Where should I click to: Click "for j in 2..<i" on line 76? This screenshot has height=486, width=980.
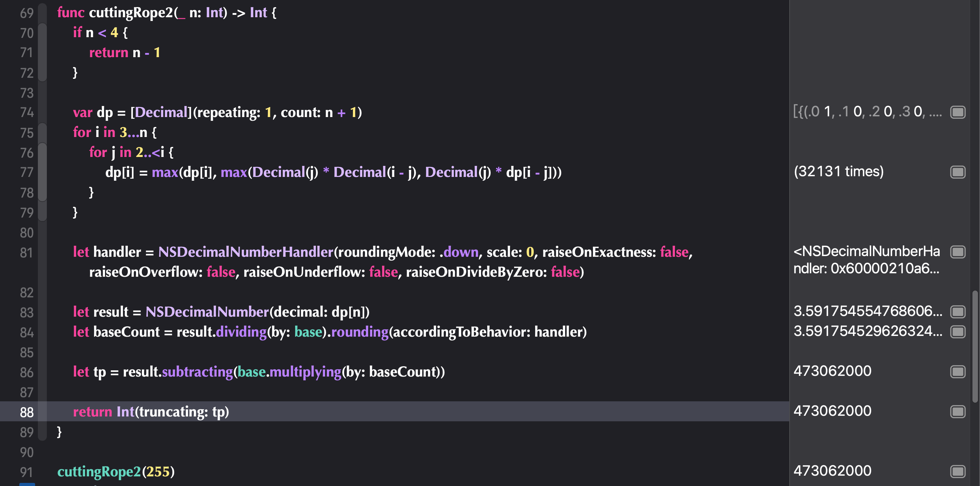click(x=127, y=152)
